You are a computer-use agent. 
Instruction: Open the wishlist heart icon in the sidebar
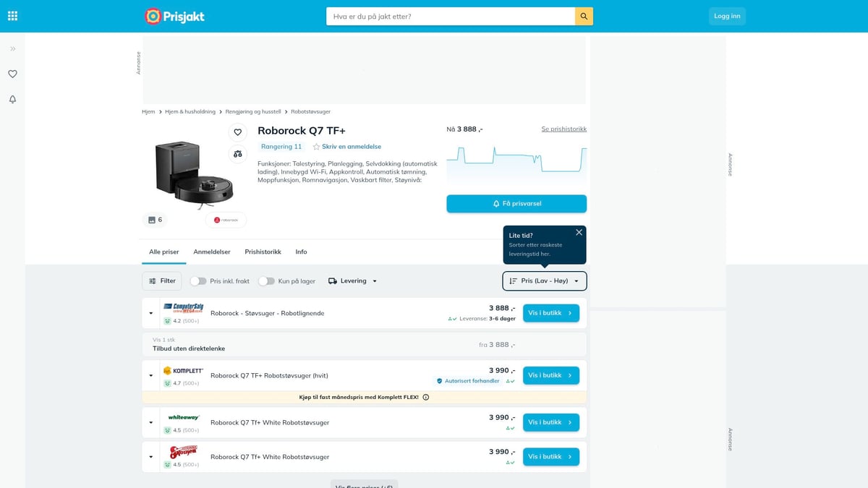click(12, 74)
